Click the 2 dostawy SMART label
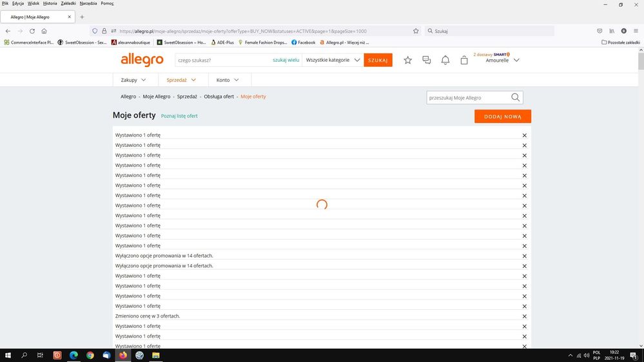Screen dimensions: 644x362 (x=492, y=55)
